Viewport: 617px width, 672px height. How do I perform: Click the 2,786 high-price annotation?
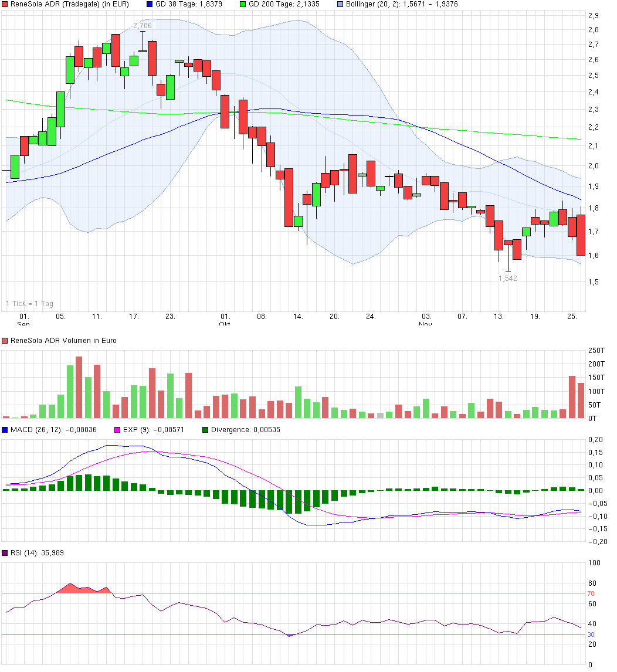(143, 25)
